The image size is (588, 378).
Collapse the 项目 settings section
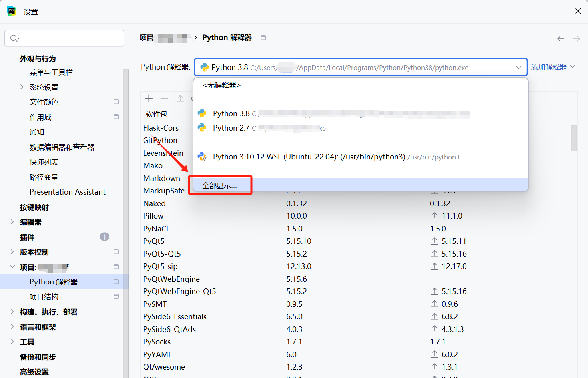pyautogui.click(x=12, y=267)
